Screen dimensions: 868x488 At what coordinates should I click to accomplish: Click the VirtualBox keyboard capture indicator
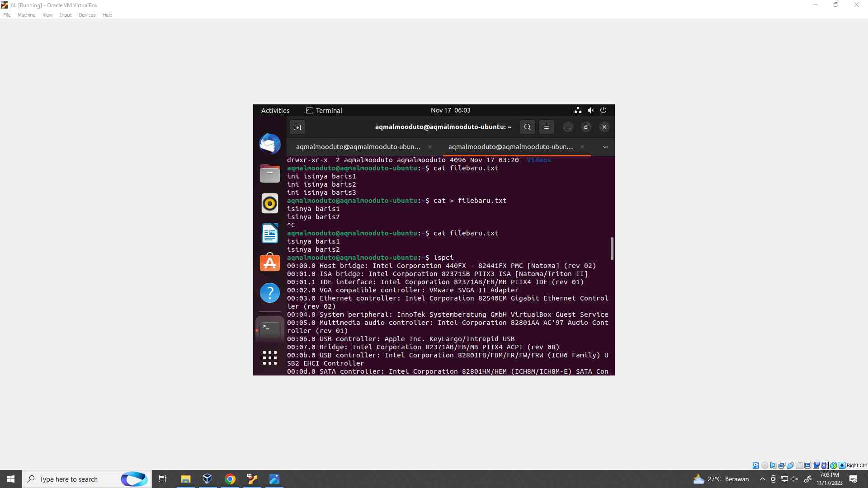click(x=842, y=465)
